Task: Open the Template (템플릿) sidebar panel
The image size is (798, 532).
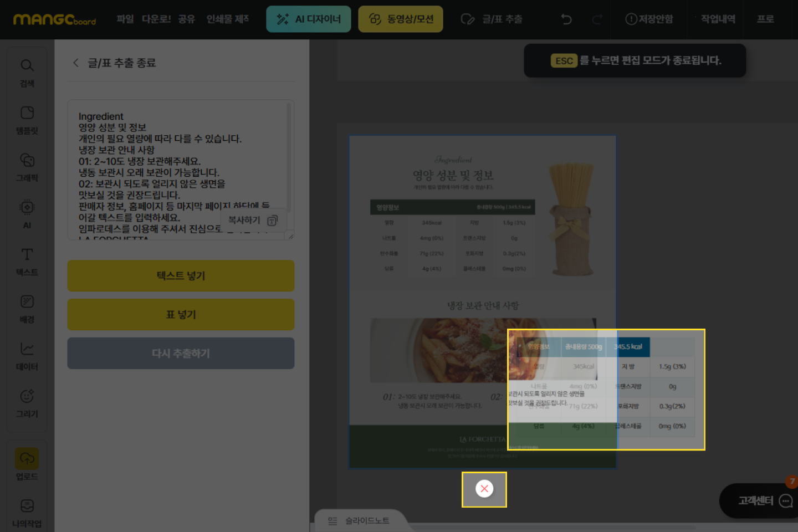Action: (27, 120)
